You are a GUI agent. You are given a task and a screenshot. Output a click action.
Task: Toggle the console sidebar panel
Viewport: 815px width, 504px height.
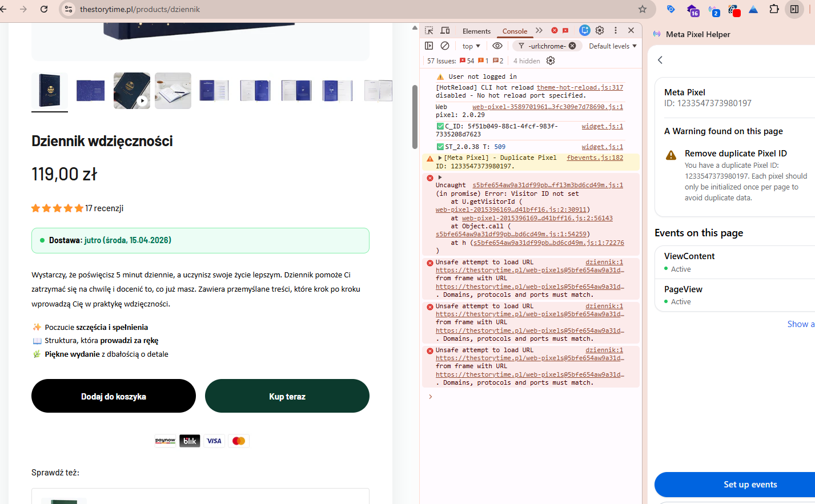pos(429,46)
